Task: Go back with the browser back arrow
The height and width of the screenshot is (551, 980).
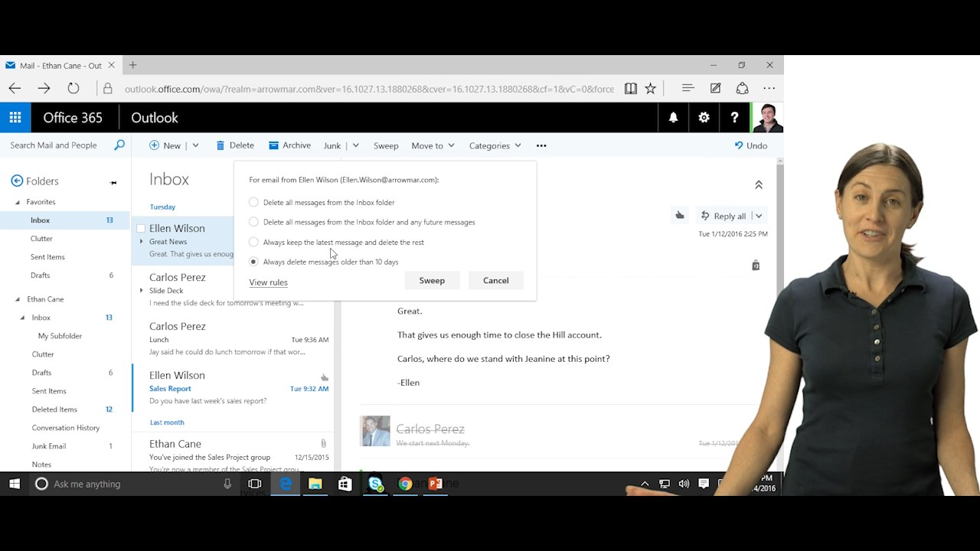Action: (x=15, y=89)
